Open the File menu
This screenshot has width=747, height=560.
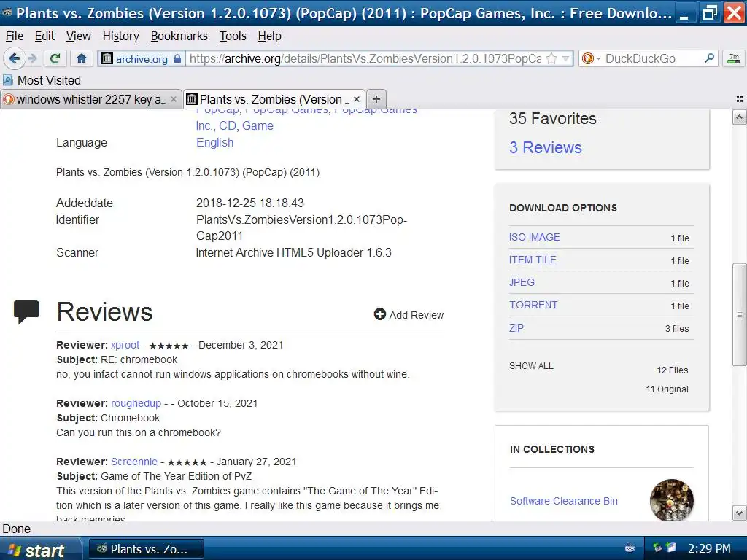[15, 36]
